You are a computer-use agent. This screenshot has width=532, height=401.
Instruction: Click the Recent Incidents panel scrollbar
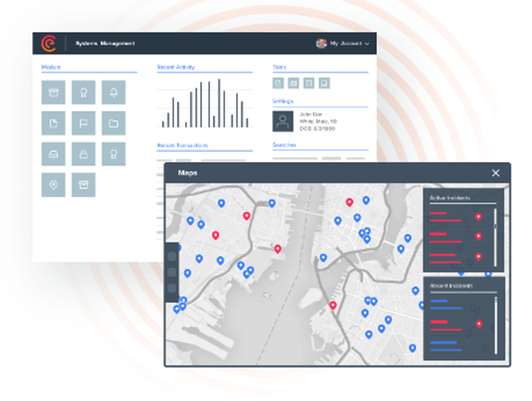(x=496, y=325)
